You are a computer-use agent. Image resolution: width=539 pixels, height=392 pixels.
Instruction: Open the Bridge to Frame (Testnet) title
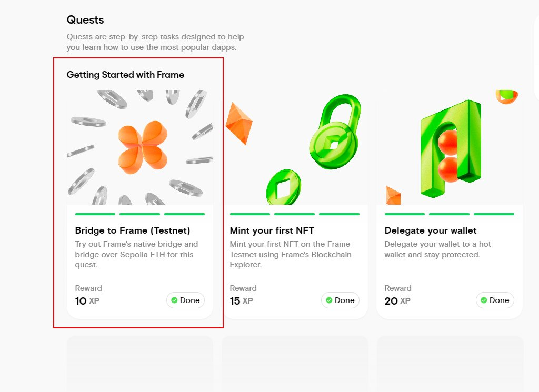133,230
